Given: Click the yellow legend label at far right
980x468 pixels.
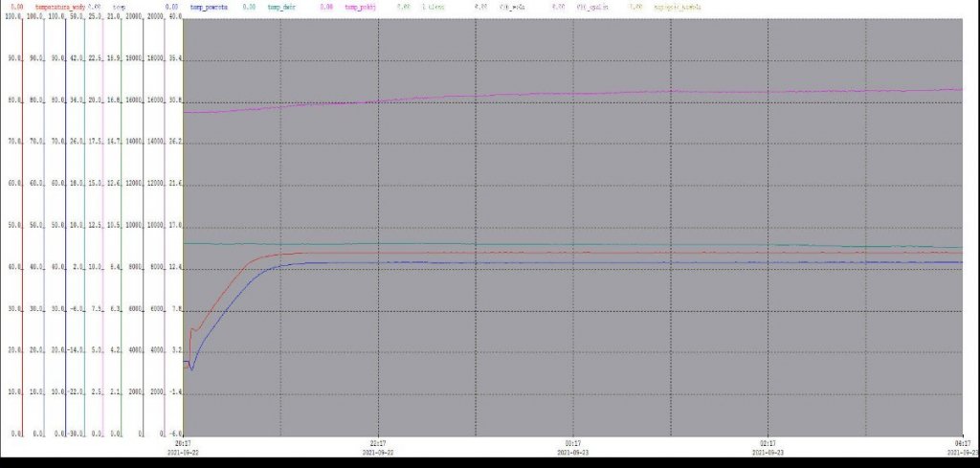Looking at the screenshot, I should (x=677, y=7).
